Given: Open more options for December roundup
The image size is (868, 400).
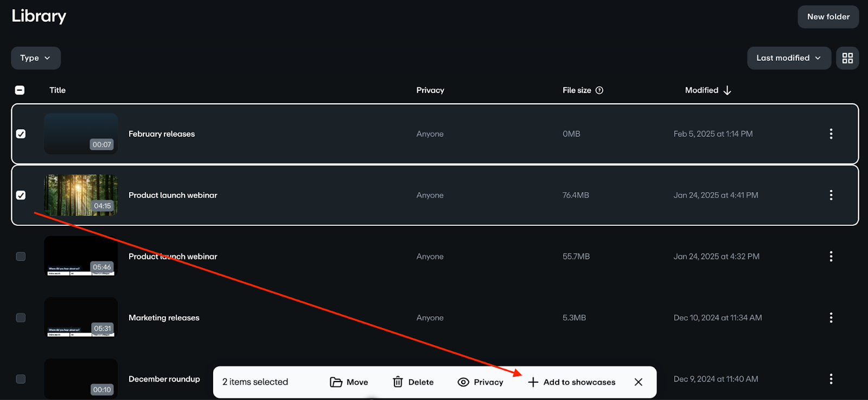Looking at the screenshot, I should [x=831, y=379].
